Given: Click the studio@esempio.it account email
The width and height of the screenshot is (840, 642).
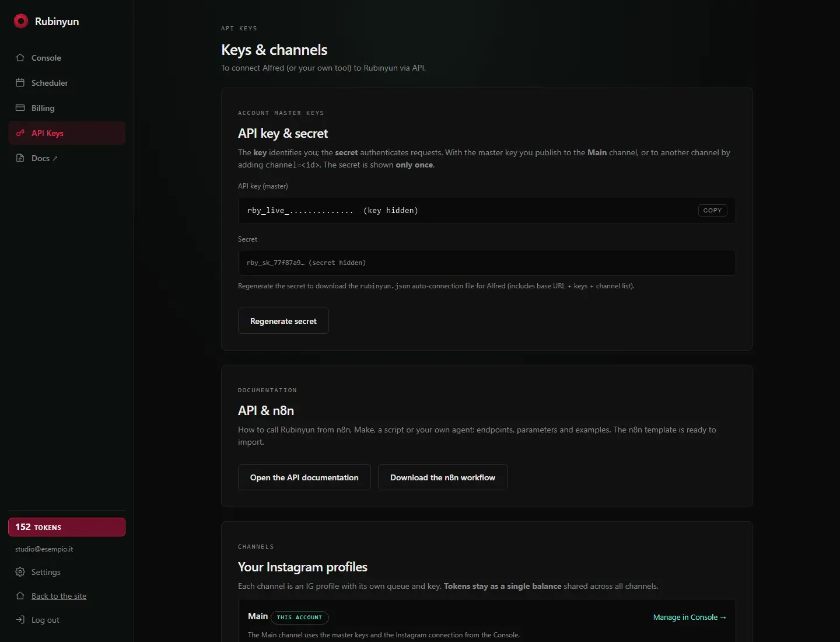Looking at the screenshot, I should coord(44,549).
